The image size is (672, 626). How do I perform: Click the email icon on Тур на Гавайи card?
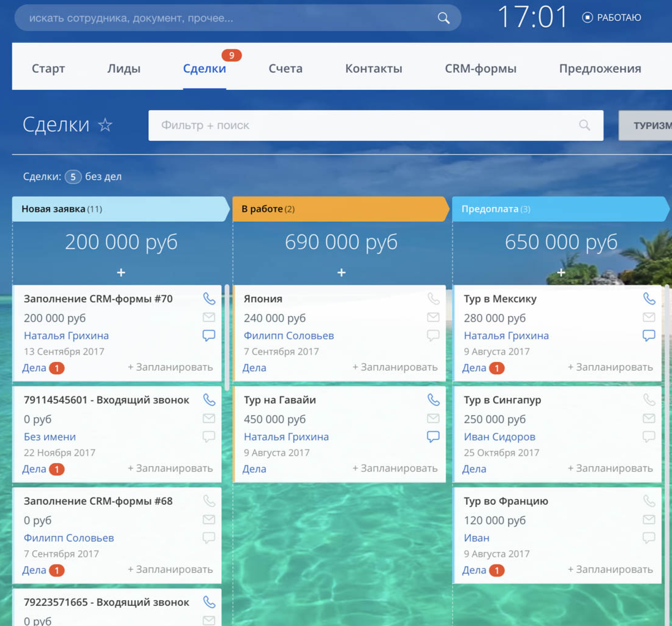[x=433, y=418]
